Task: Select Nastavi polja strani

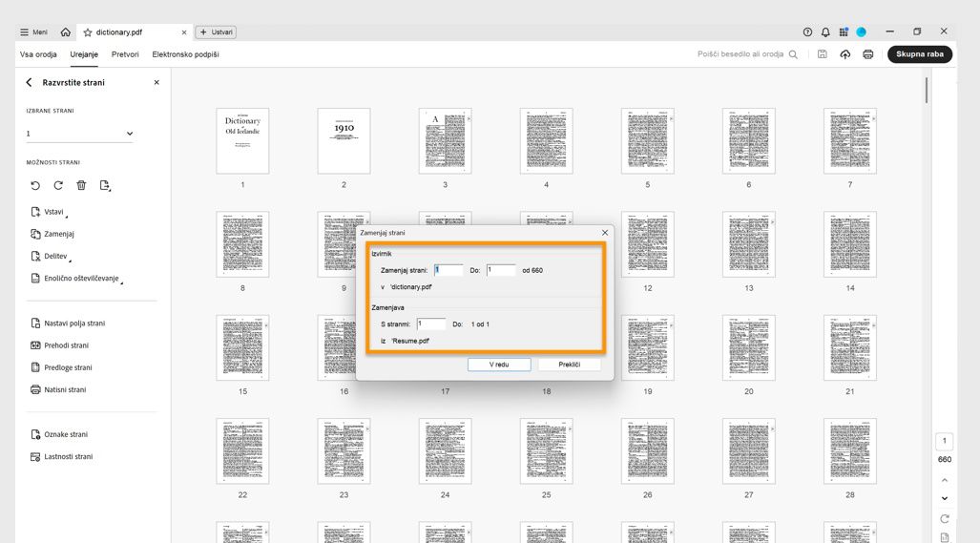Action: pyautogui.click(x=68, y=324)
